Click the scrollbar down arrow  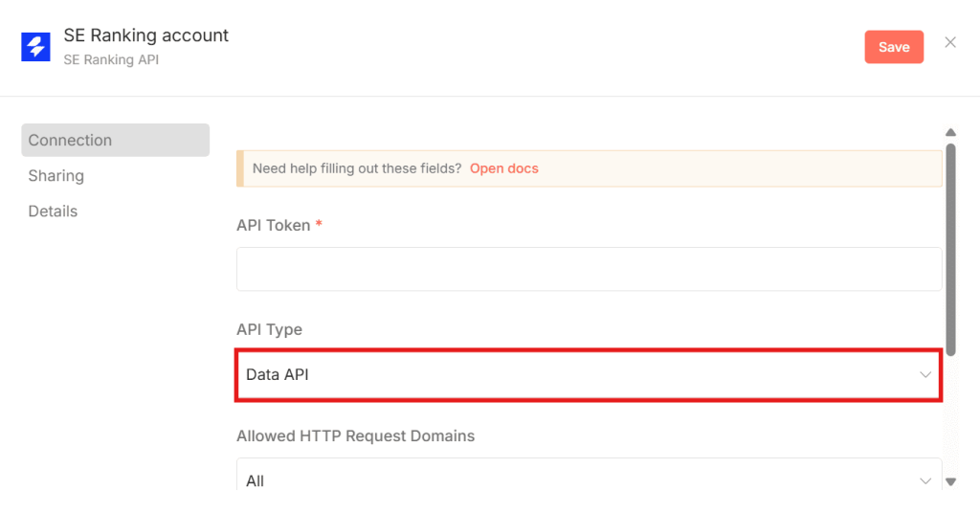click(x=949, y=481)
